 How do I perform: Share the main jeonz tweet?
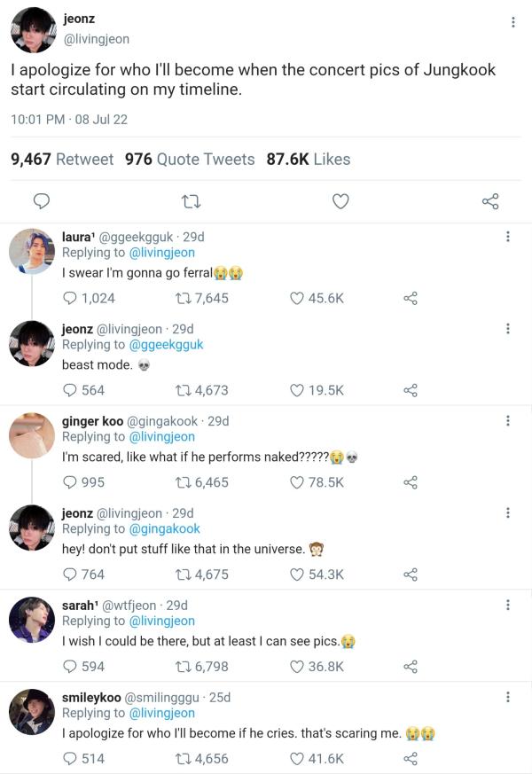[490, 201]
